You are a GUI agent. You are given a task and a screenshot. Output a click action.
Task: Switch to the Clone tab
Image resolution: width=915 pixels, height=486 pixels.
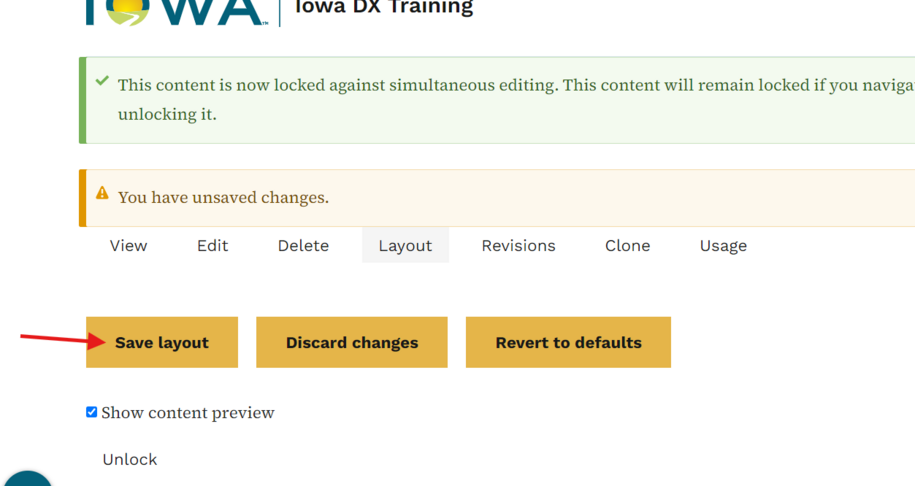point(627,246)
